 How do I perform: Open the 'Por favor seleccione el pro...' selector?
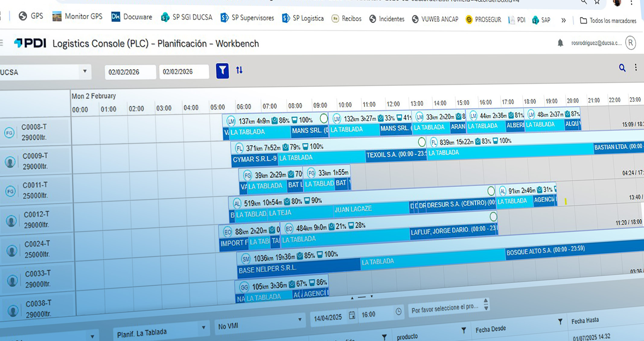(x=449, y=308)
